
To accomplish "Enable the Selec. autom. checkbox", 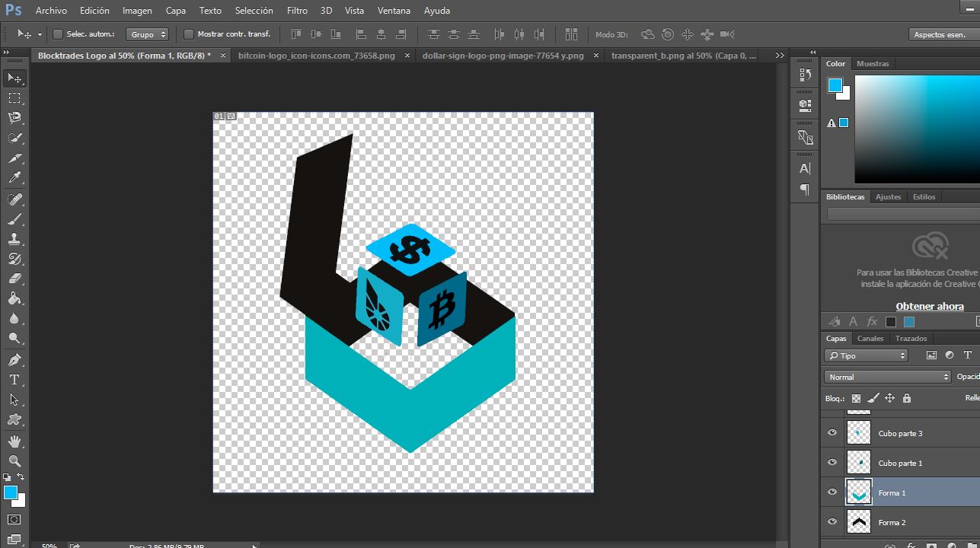I will [58, 34].
